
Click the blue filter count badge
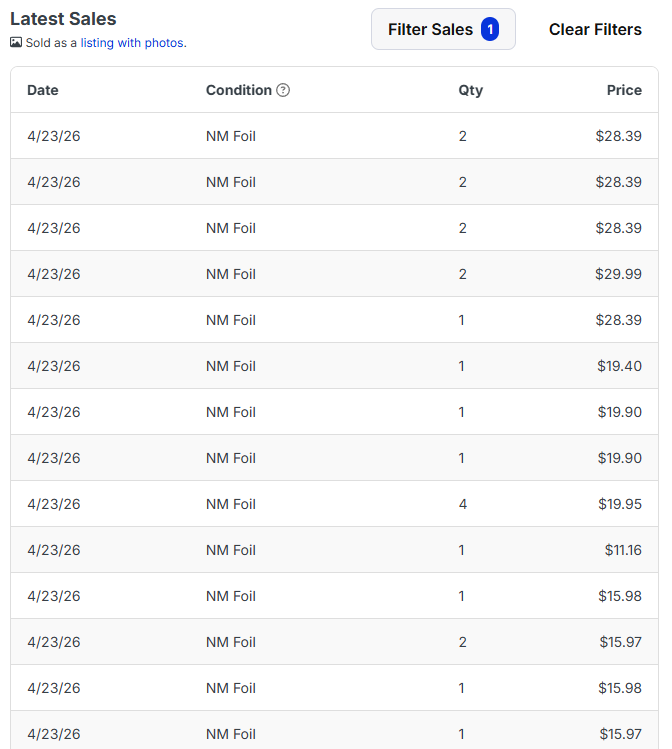click(490, 29)
